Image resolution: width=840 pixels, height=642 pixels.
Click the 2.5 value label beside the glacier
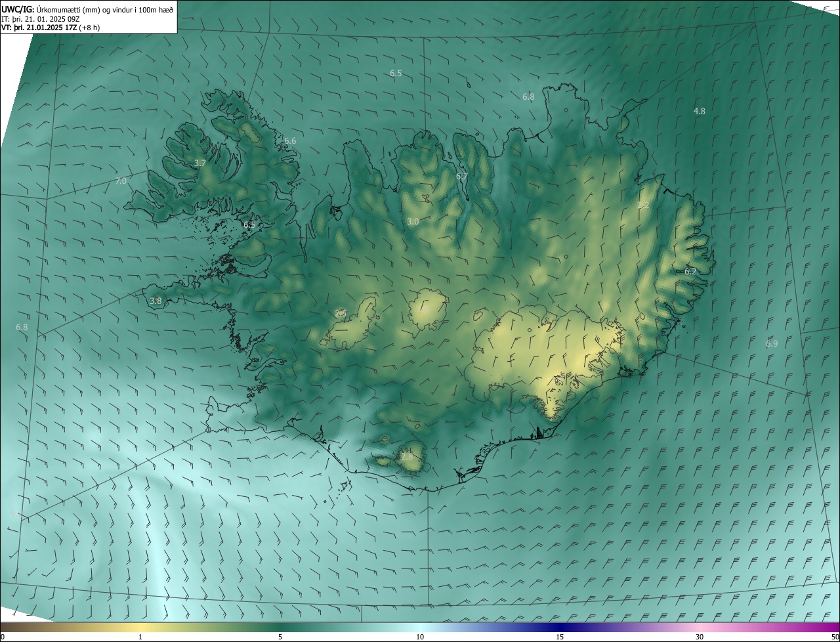tap(340, 314)
